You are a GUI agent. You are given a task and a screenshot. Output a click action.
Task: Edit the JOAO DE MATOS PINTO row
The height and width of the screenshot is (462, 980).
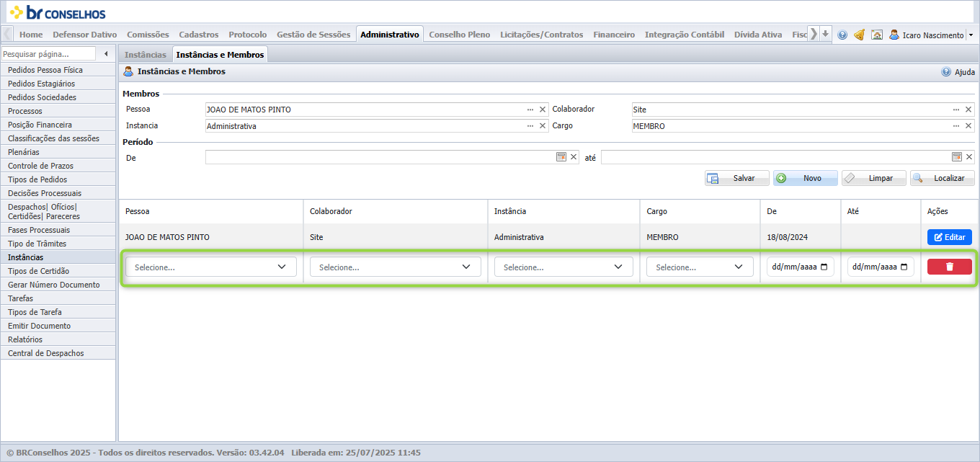point(949,237)
